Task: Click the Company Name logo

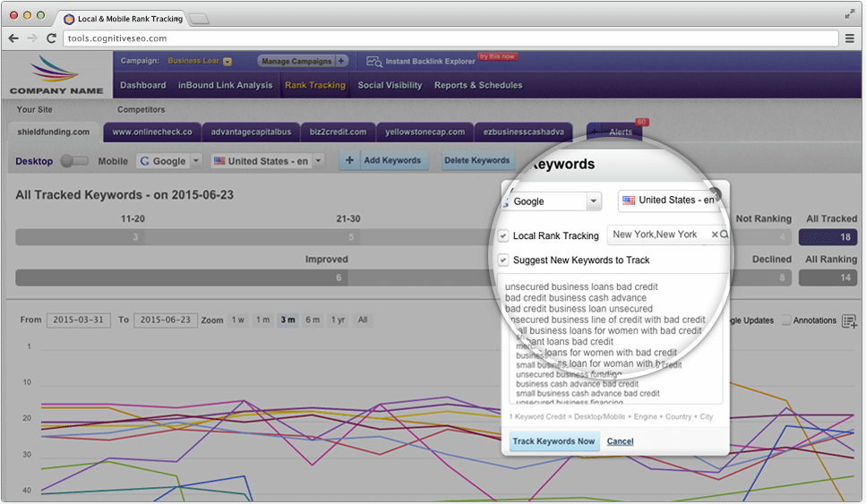Action: [x=56, y=75]
